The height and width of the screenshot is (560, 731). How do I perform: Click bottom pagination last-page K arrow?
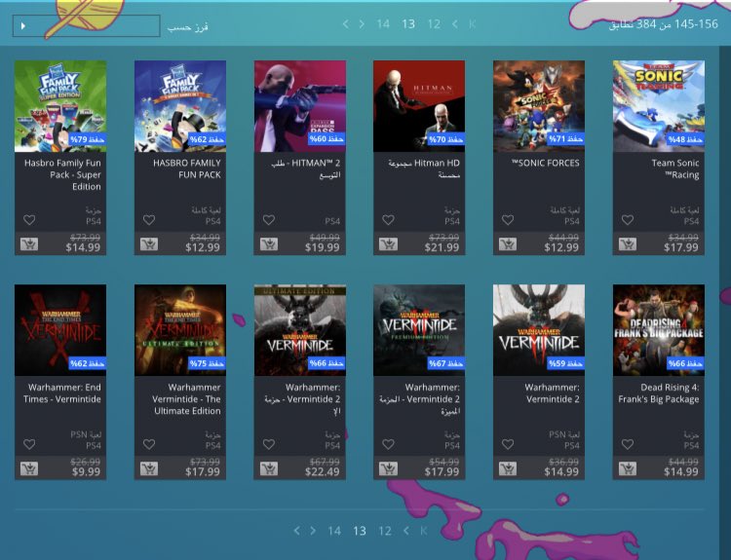(x=423, y=531)
